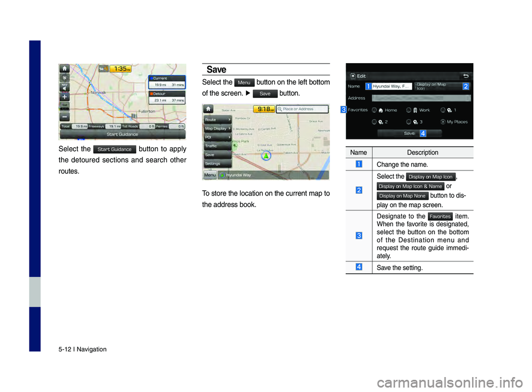Click the Total distance value 19.9 mi
Screen dimensions: 532x392
[80, 126]
